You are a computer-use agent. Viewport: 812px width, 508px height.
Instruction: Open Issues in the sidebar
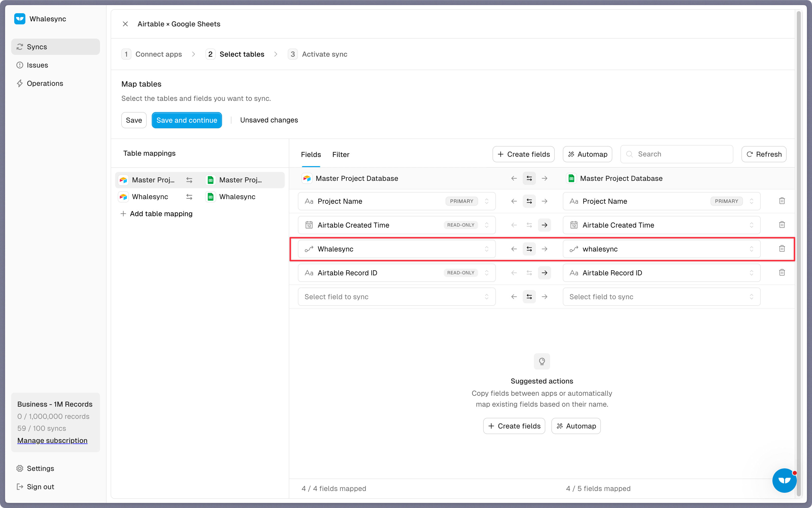[55, 65]
